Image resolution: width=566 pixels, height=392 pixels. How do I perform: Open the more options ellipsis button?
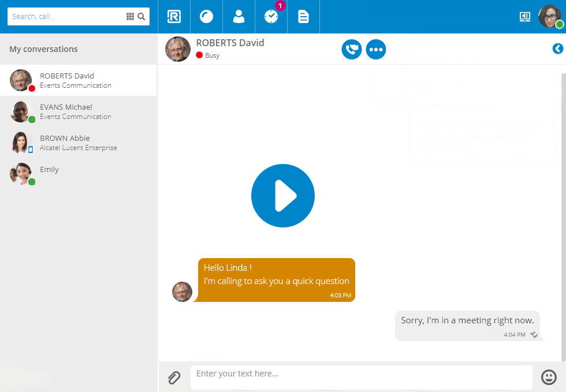[x=376, y=49]
